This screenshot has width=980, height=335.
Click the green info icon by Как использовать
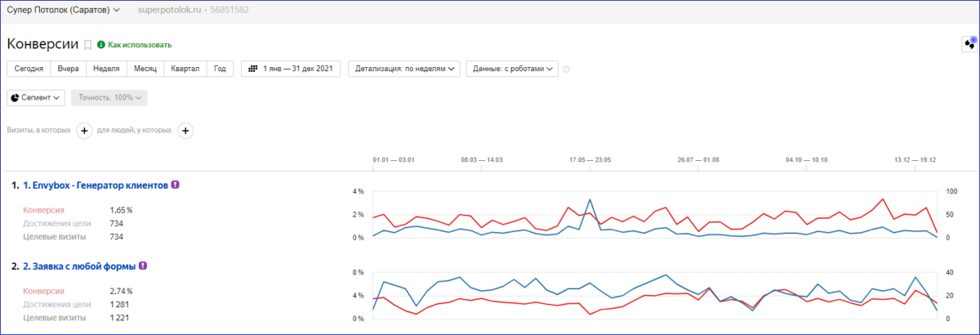click(x=101, y=45)
